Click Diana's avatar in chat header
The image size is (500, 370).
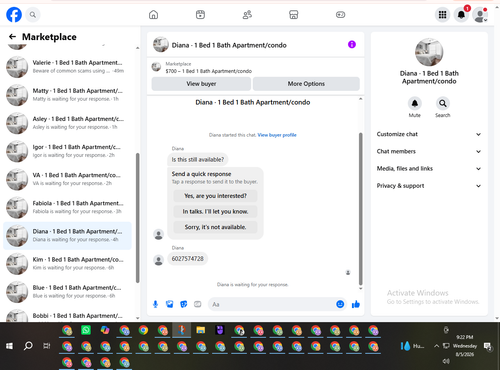[161, 45]
